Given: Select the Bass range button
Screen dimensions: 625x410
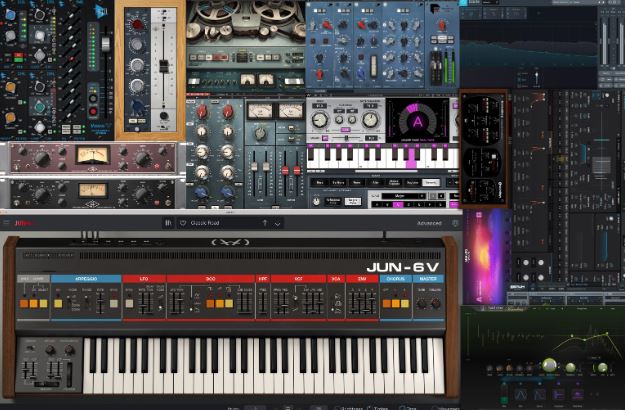Looking at the screenshot, I should (x=320, y=182).
